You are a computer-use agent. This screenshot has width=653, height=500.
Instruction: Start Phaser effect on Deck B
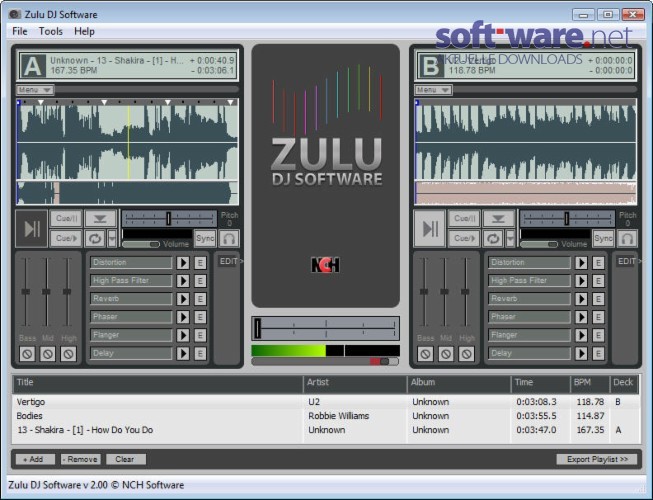581,317
